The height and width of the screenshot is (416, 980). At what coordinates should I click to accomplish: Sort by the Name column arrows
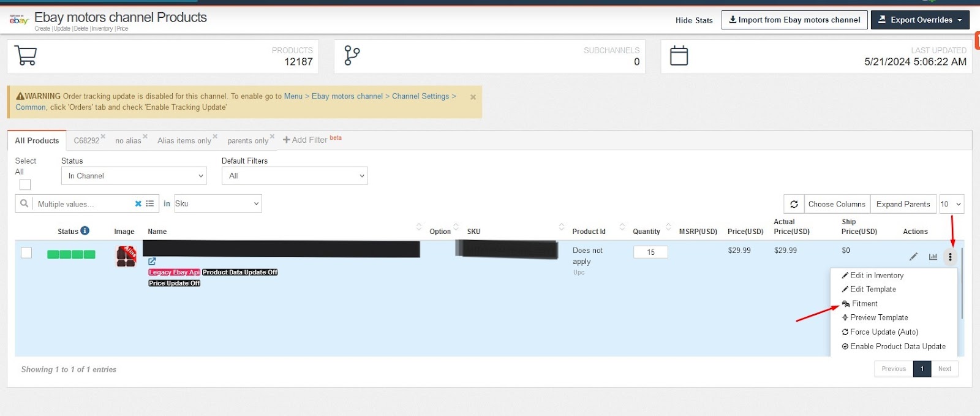[x=419, y=227]
